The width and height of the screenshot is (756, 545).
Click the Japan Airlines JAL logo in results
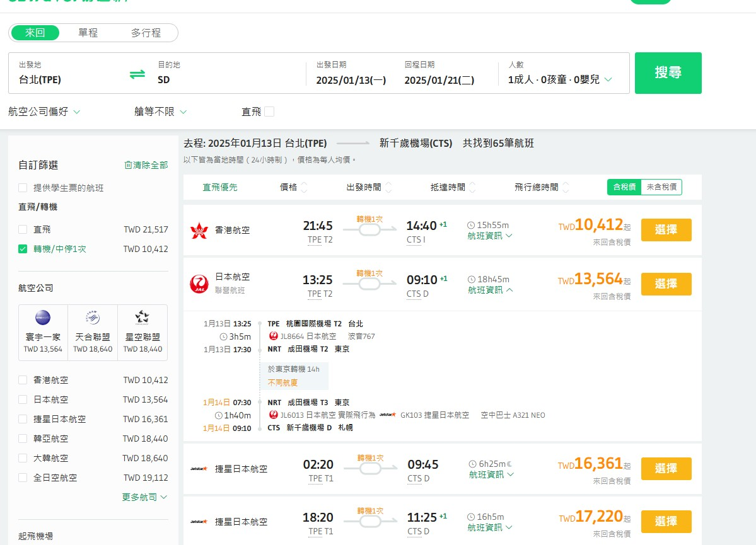pos(199,284)
